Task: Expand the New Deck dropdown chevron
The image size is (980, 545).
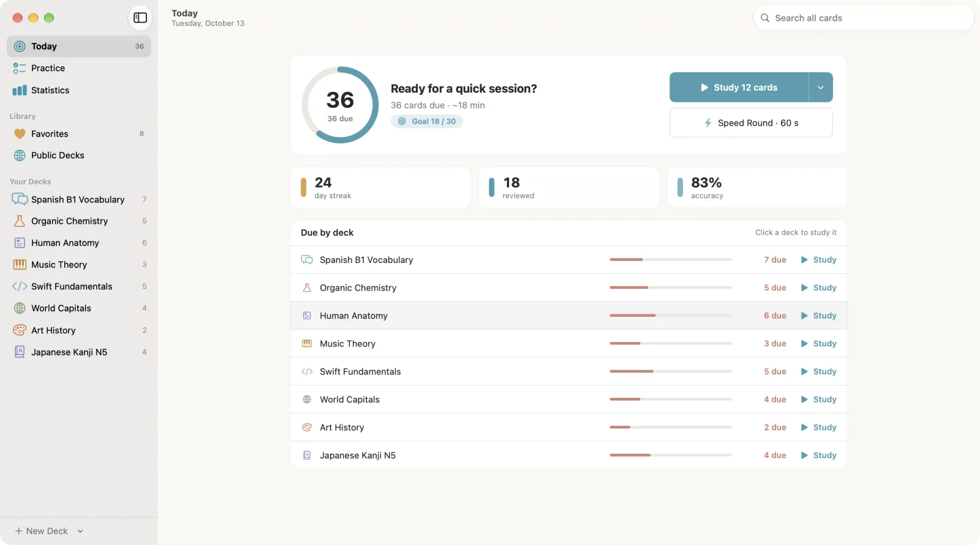Action: point(80,532)
